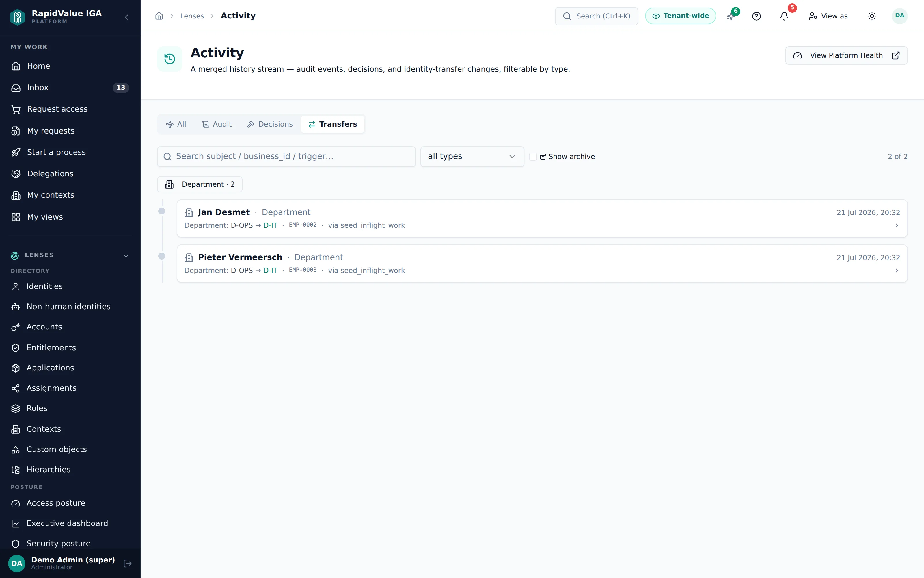Enable the Show archive checkbox
Viewport: 924px width, 578px height.
[x=533, y=157]
